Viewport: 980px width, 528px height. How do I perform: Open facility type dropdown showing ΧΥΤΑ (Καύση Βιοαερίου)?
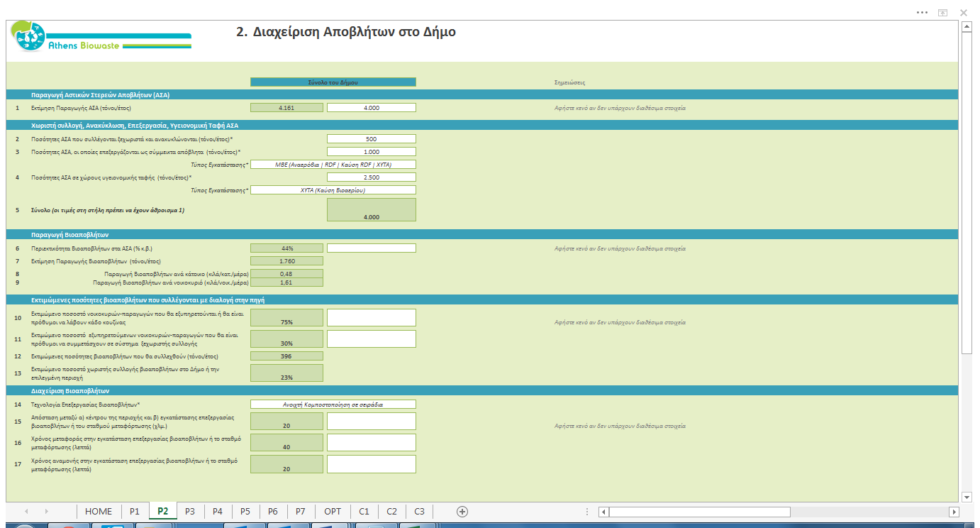tap(333, 190)
